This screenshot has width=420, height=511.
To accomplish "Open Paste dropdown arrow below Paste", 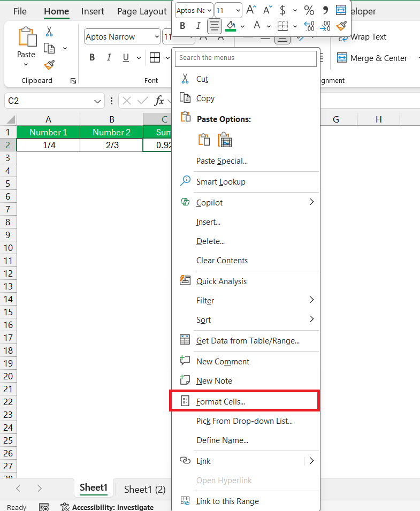I will 26,65.
